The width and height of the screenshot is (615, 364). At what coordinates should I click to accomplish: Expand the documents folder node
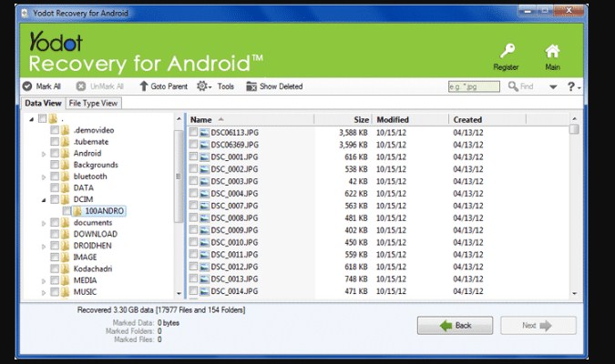(44, 223)
